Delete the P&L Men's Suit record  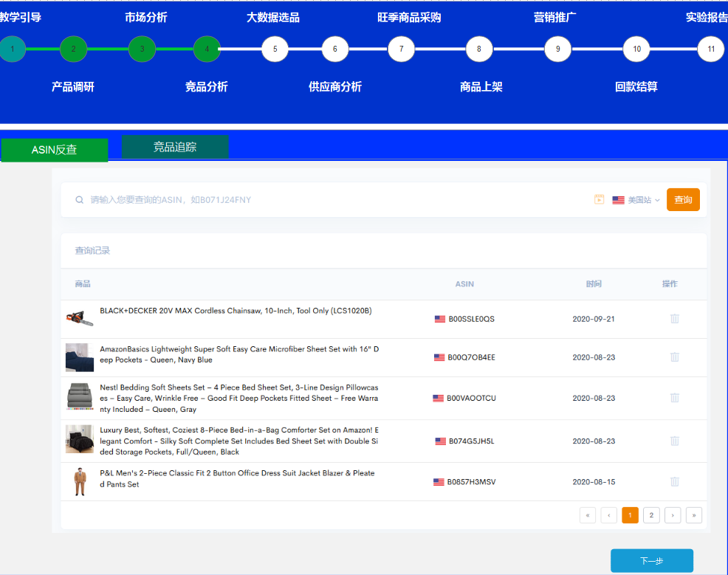pos(674,482)
